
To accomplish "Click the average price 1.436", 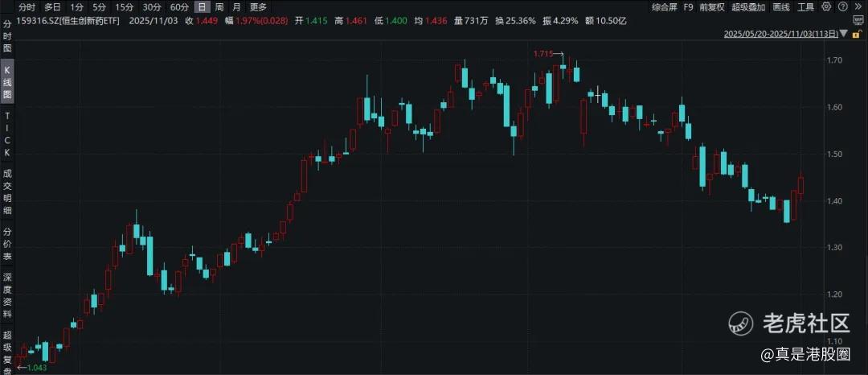I will (x=436, y=21).
